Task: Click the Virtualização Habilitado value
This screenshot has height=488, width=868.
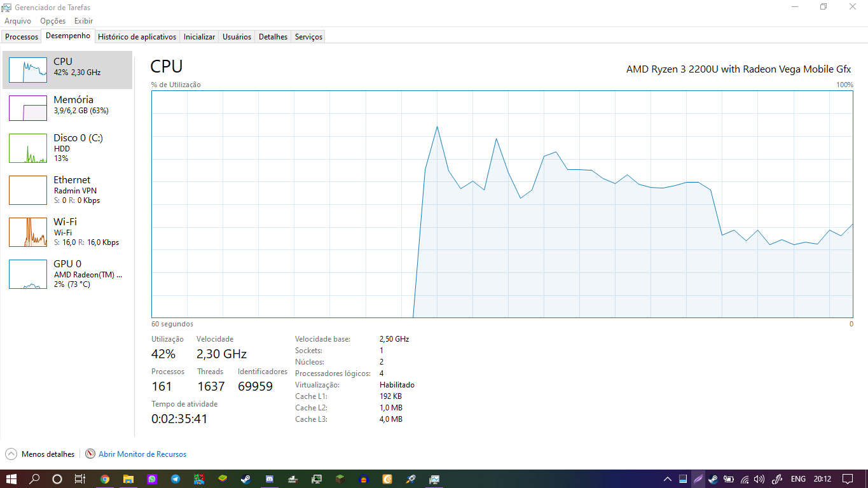Action: (x=397, y=385)
